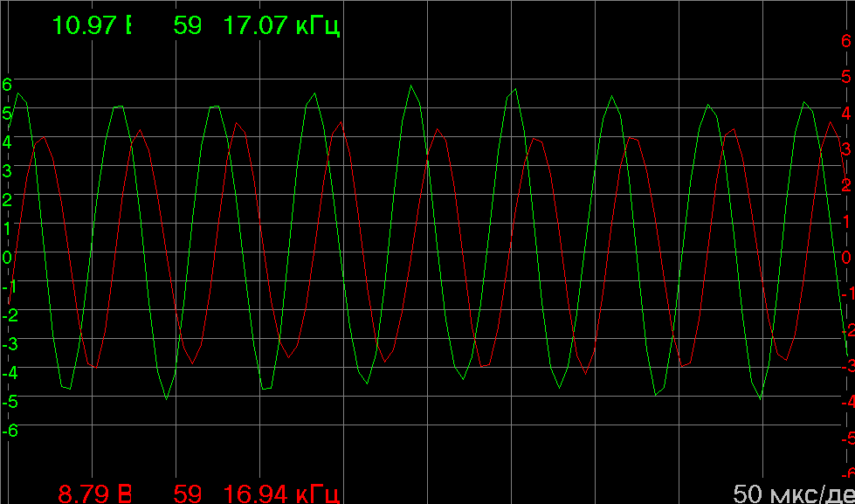Viewport: 855px width, 504px height.
Task: Select the red axis label -4
Action: coord(844,401)
